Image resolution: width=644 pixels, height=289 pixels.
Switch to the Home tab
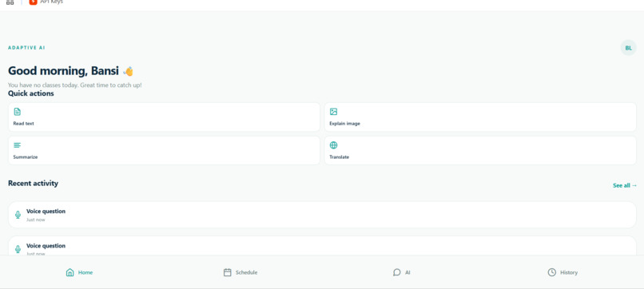click(79, 272)
